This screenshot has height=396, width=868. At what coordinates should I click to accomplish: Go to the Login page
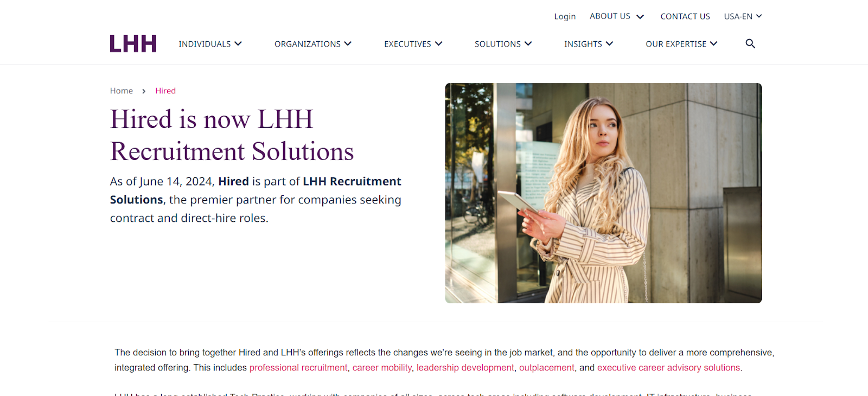pos(565,17)
